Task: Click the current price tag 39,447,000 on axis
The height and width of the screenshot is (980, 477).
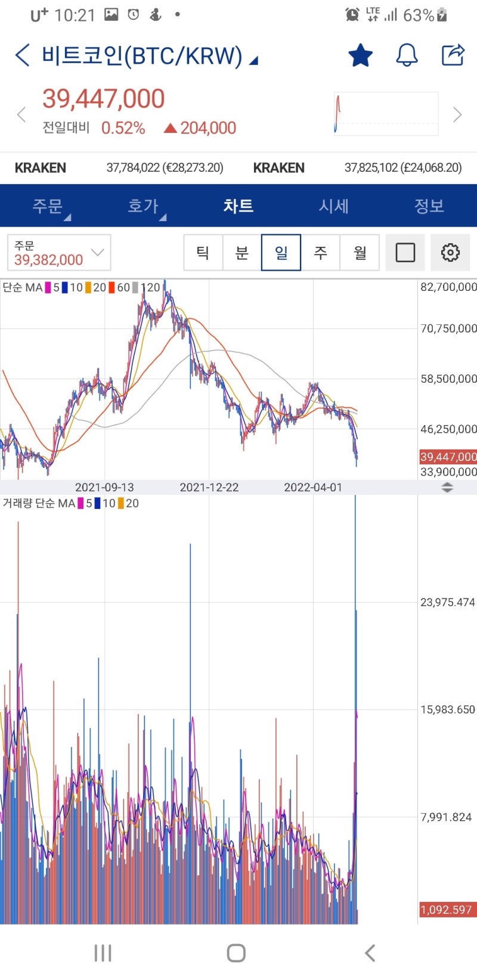Action: pyautogui.click(x=448, y=457)
